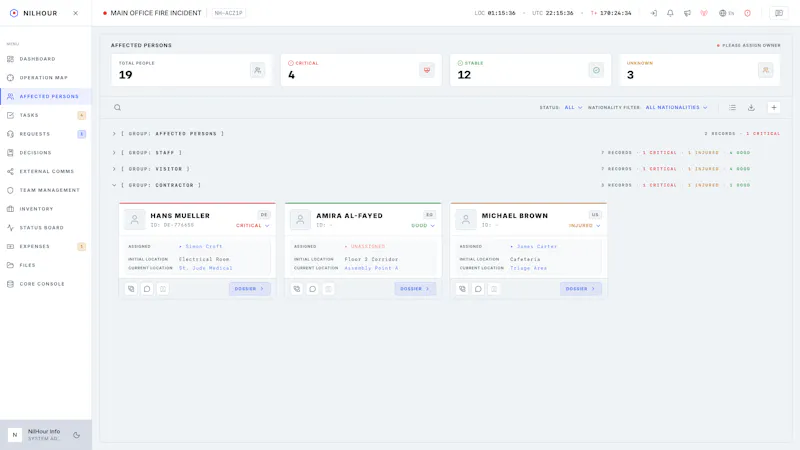800x450 pixels.
Task: Open Amira Al-Fayed Good status dropdown
Action: tap(423, 226)
